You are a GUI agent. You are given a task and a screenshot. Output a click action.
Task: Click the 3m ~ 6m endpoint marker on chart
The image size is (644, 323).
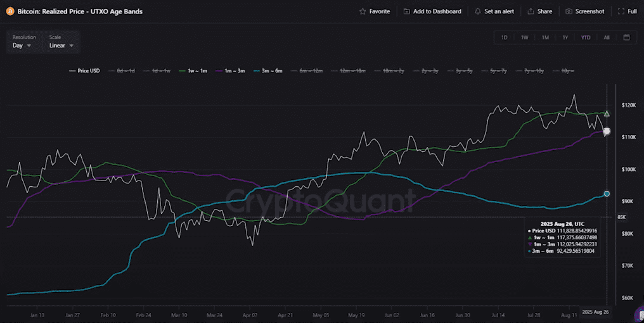607,194
